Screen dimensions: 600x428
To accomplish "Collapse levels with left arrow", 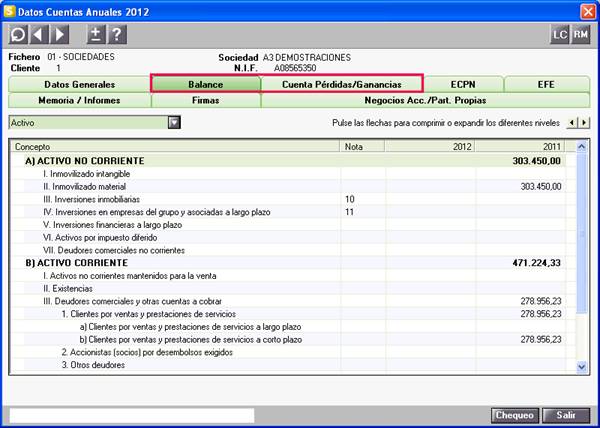I will pyautogui.click(x=572, y=123).
